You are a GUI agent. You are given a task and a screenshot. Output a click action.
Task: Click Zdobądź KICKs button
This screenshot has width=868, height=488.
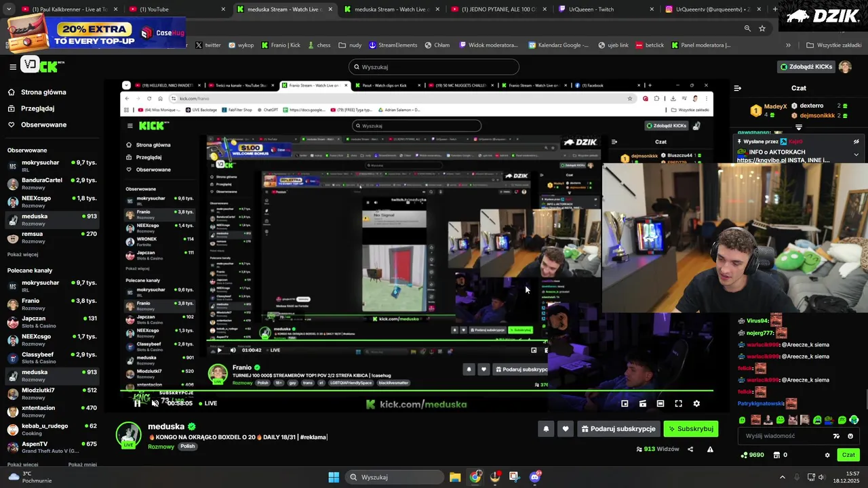(806, 66)
